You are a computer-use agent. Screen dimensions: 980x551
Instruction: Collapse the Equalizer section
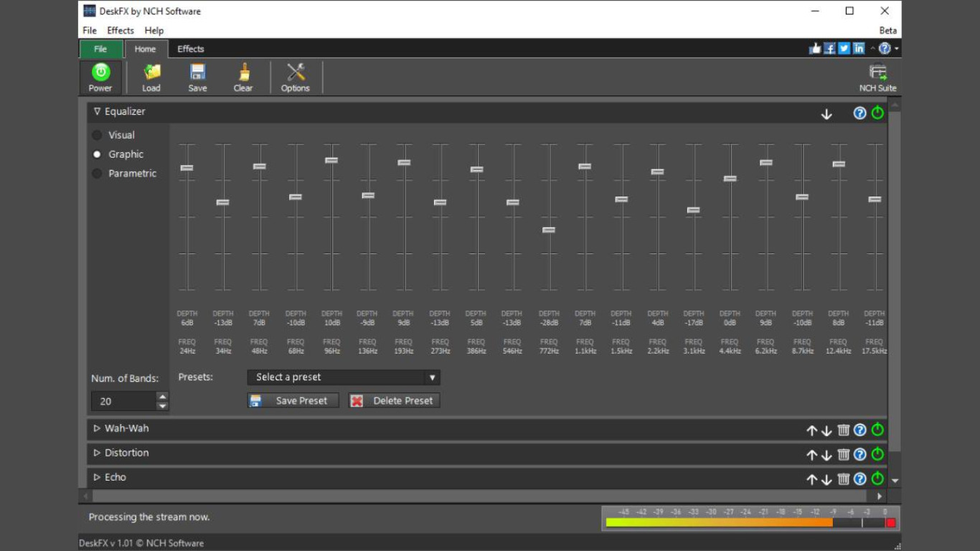tap(97, 111)
